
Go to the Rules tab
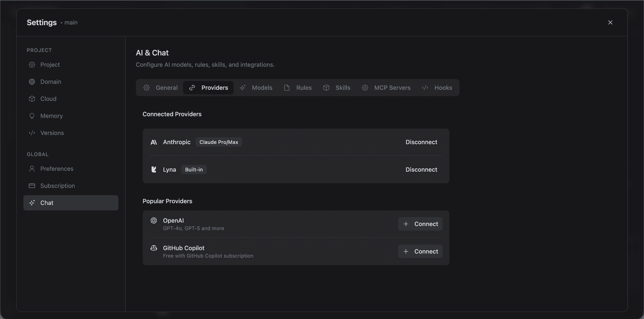[298, 88]
